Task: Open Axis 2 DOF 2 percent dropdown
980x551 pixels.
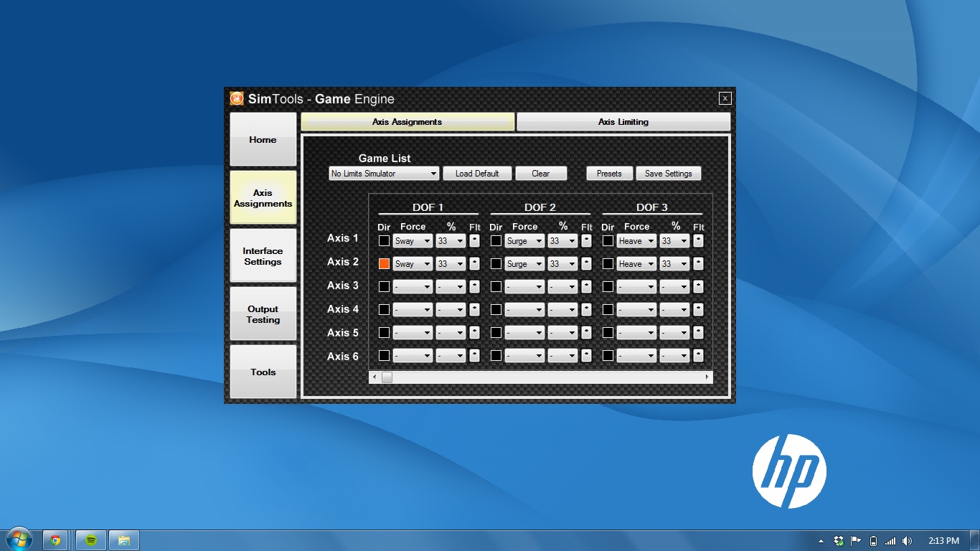Action: click(562, 264)
